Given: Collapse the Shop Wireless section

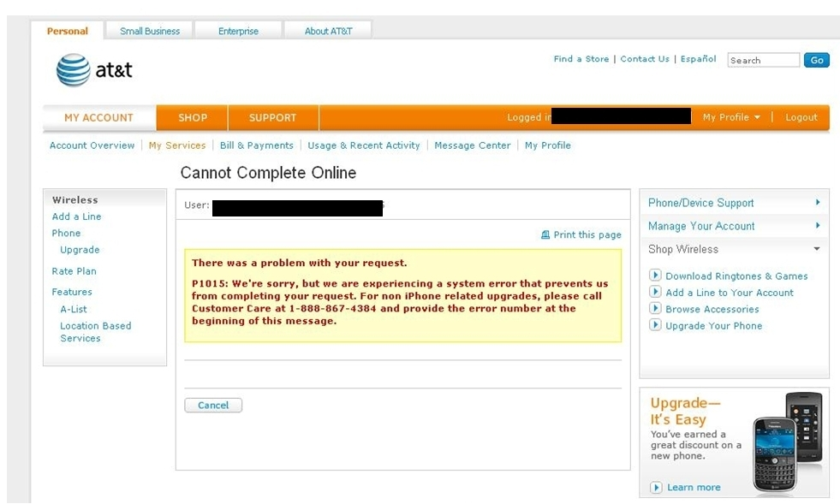Looking at the screenshot, I should tap(734, 249).
